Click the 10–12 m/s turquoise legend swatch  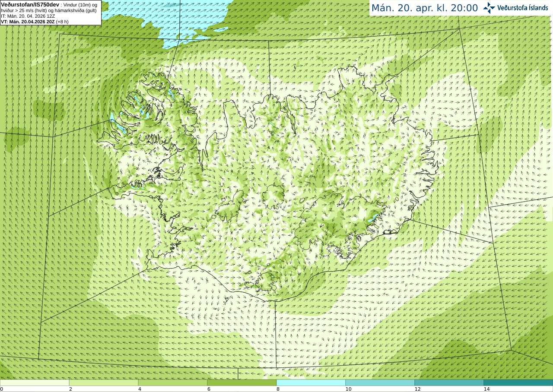tap(380, 383)
